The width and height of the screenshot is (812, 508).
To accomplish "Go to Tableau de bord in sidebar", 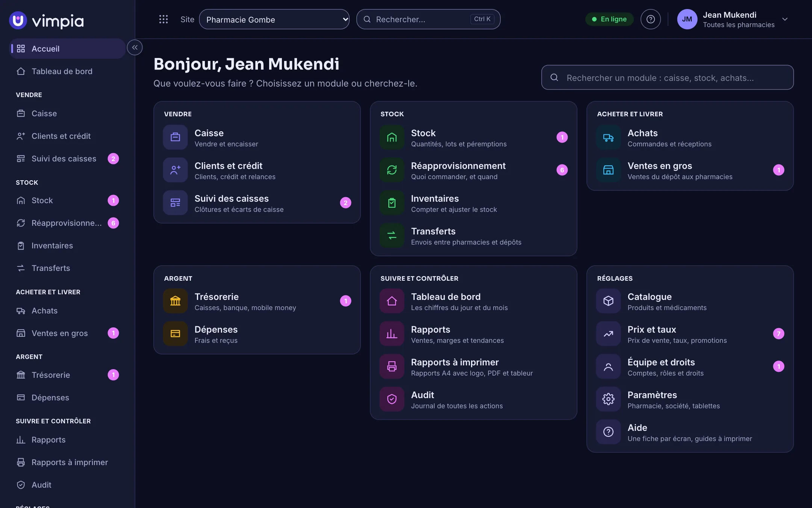I will [x=67, y=71].
